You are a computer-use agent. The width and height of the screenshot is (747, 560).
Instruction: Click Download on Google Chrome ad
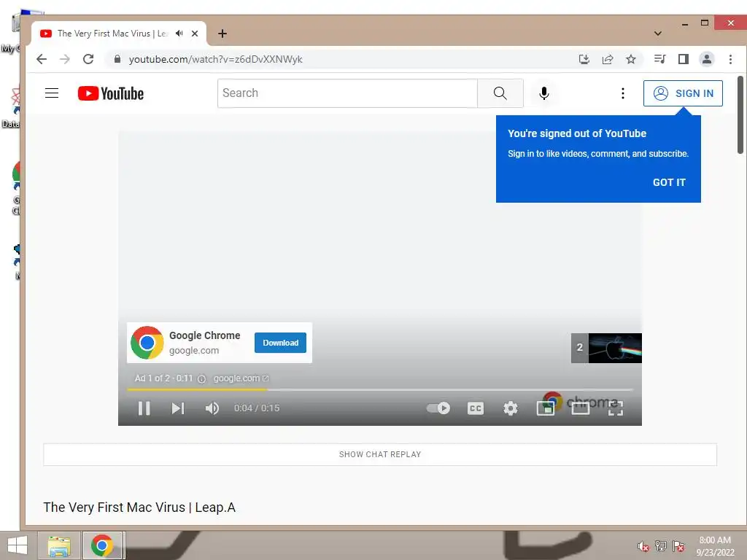(280, 343)
